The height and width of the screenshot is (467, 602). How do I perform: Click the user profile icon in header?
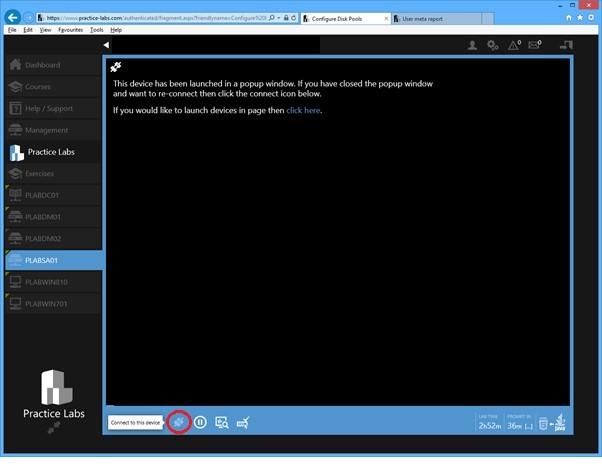click(x=472, y=45)
